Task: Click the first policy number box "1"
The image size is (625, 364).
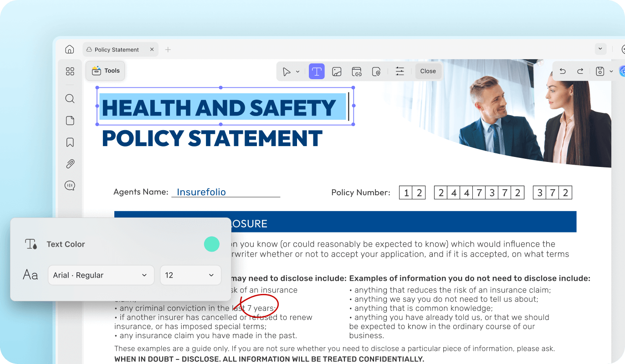Action: [406, 193]
